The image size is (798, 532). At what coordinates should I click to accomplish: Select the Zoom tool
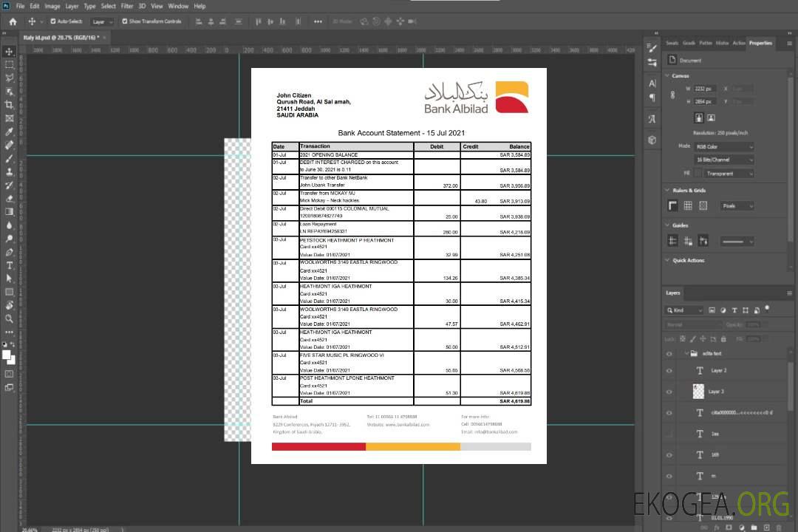click(9, 318)
